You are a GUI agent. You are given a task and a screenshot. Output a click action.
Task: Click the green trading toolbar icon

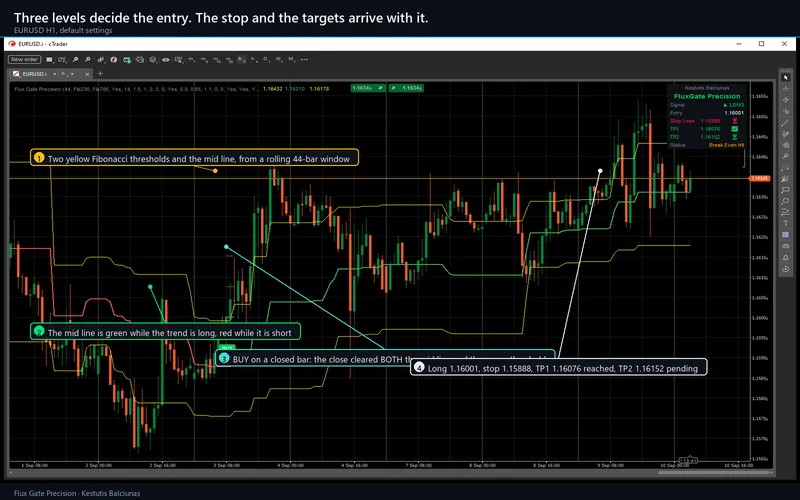[127, 60]
